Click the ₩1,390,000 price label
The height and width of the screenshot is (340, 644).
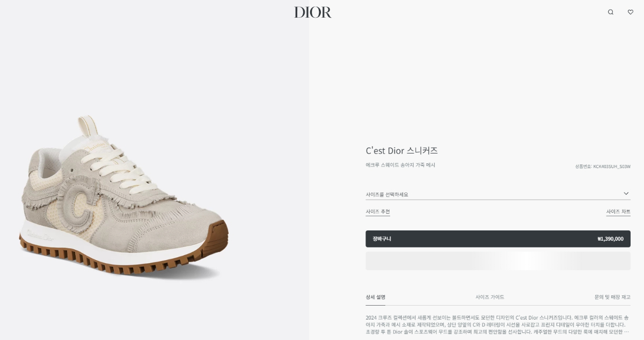[x=610, y=239]
